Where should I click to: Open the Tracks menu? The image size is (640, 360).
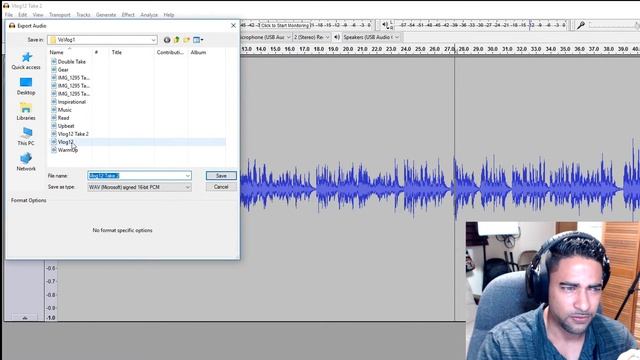coord(83,15)
